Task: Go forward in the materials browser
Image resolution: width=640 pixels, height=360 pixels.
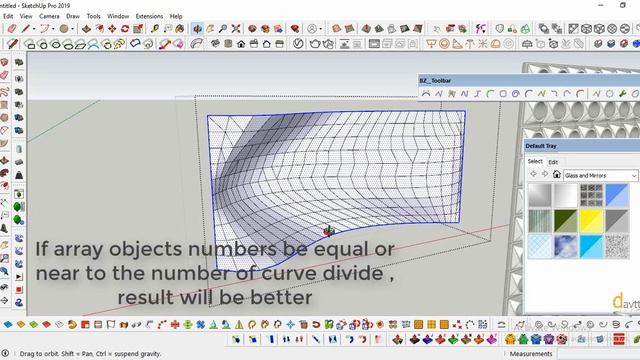Action: [545, 174]
